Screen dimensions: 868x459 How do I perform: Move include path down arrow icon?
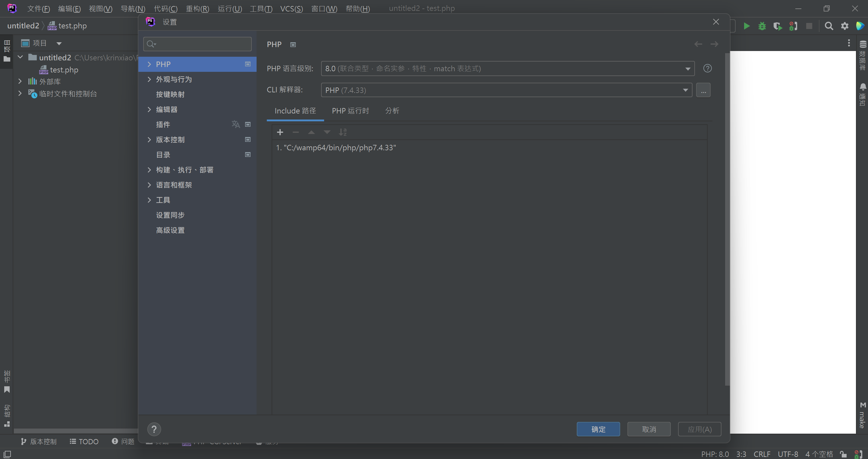click(x=327, y=132)
